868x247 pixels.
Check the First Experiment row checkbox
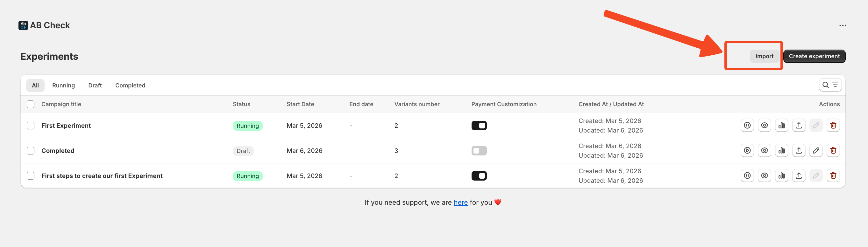[31, 126]
